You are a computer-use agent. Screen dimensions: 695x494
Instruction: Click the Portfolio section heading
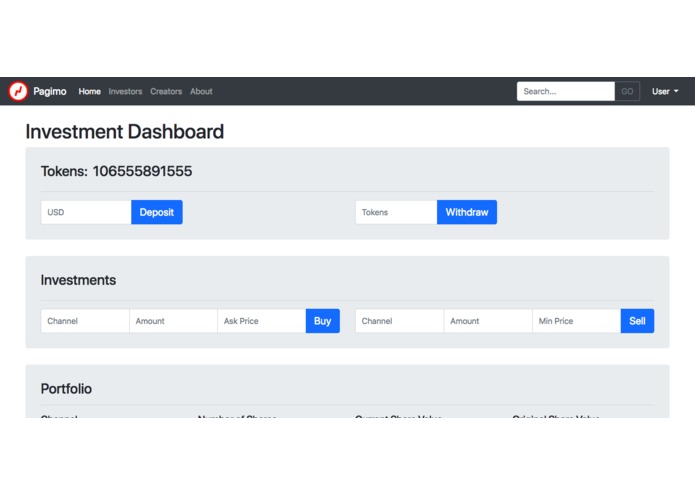[x=66, y=389]
